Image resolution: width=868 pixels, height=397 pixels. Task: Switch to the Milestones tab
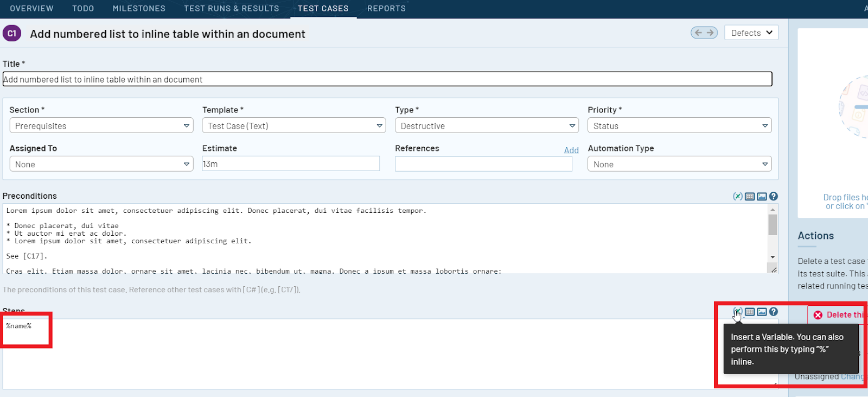(139, 9)
